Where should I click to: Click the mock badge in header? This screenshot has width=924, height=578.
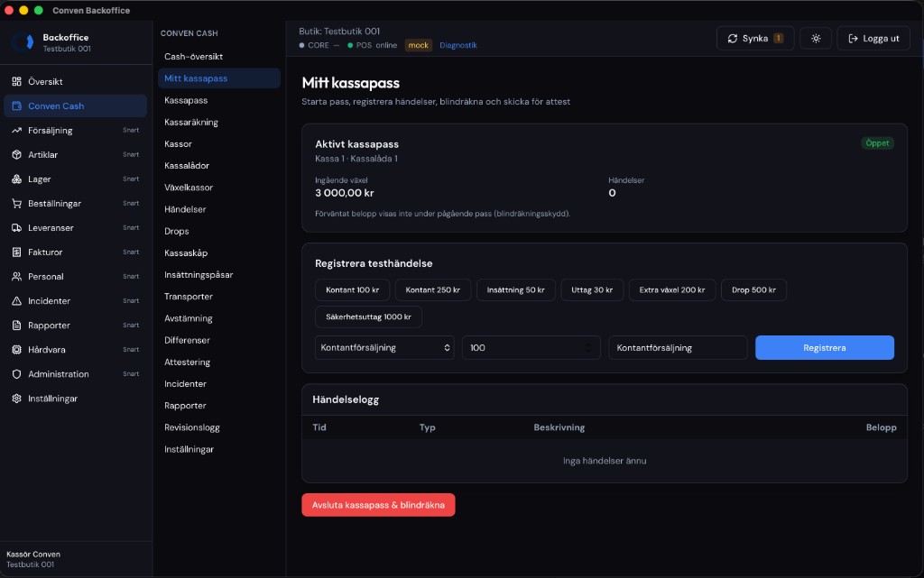coord(419,45)
